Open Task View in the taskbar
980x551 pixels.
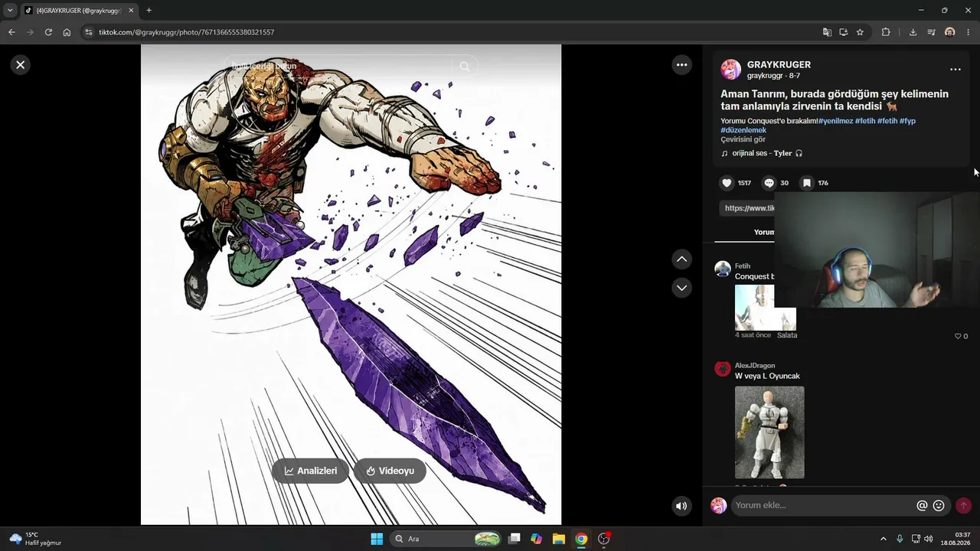click(514, 539)
